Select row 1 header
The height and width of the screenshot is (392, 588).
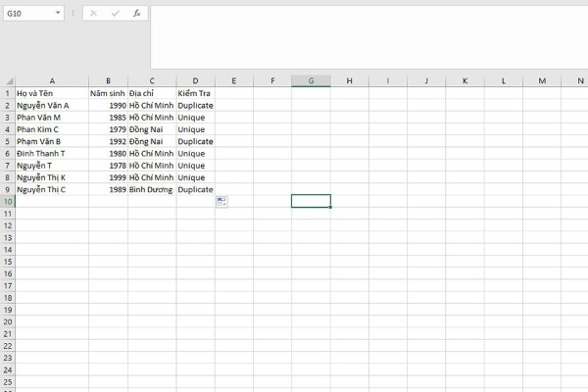[7, 93]
